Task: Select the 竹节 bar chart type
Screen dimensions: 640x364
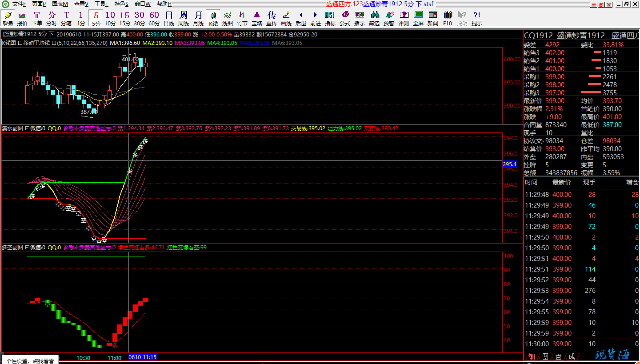Action: (242, 19)
